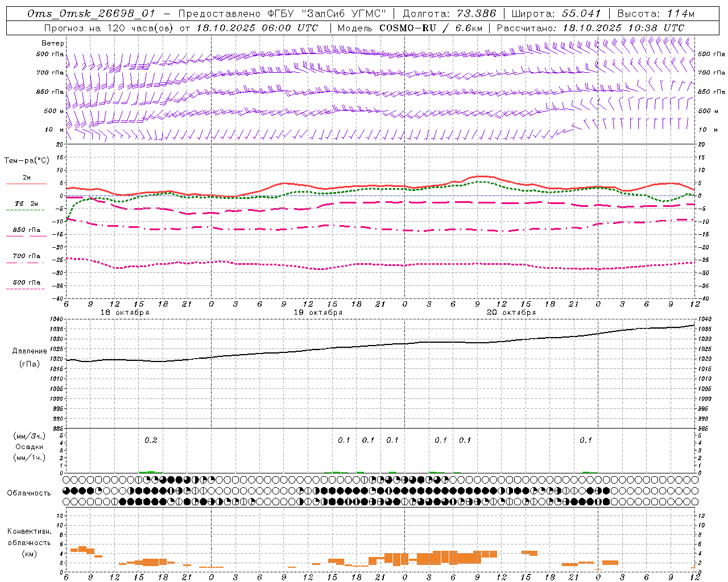Select the computed time 18.10.2025 10:38 UTC
Viewport: 728px width, 582px height.
(x=623, y=28)
